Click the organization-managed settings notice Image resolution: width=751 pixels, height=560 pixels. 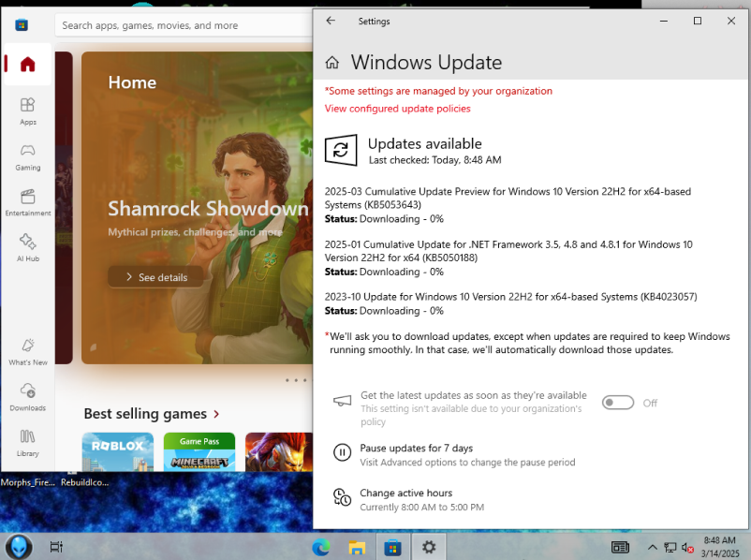438,91
